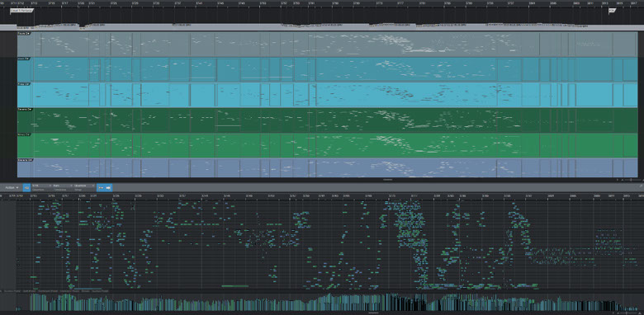
Task: Select the last automation lane parameter tab
Action: [x=100, y=291]
